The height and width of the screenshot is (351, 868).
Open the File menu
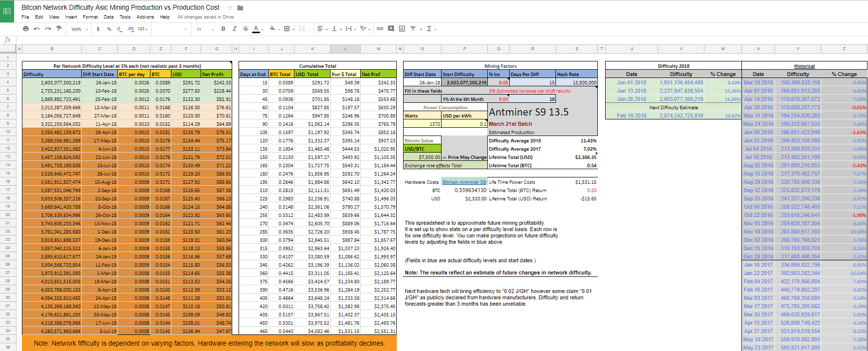[25, 17]
